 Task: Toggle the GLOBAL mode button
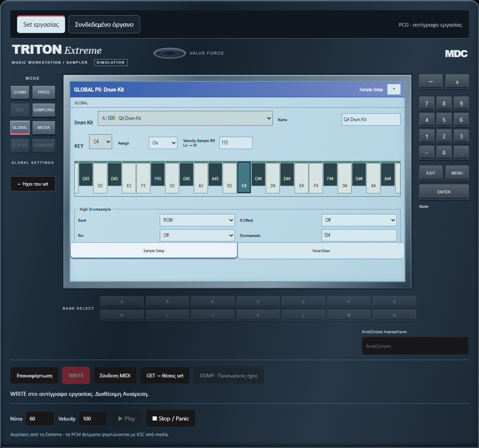(20, 128)
